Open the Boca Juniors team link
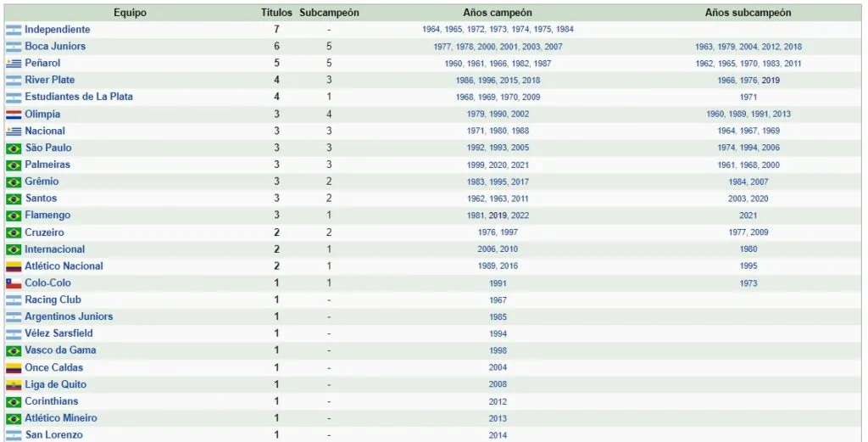868x442 pixels. point(55,47)
